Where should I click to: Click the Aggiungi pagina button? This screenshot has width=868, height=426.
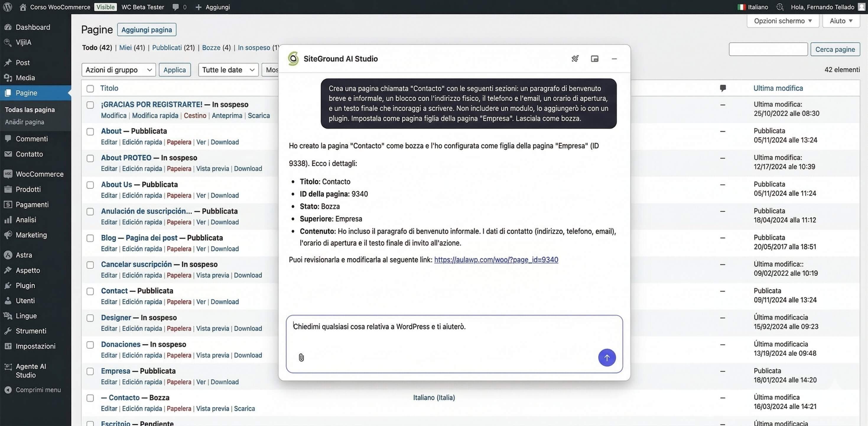[x=146, y=29]
